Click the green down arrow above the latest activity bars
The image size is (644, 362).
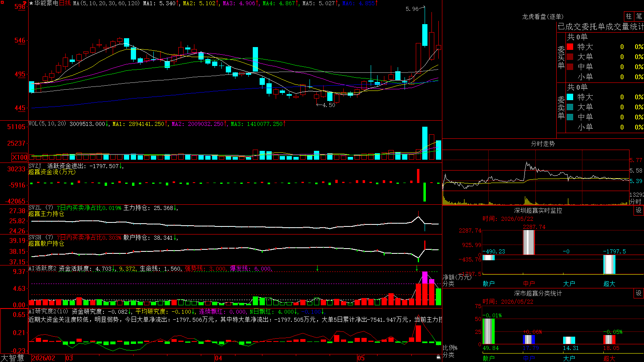[417, 268]
